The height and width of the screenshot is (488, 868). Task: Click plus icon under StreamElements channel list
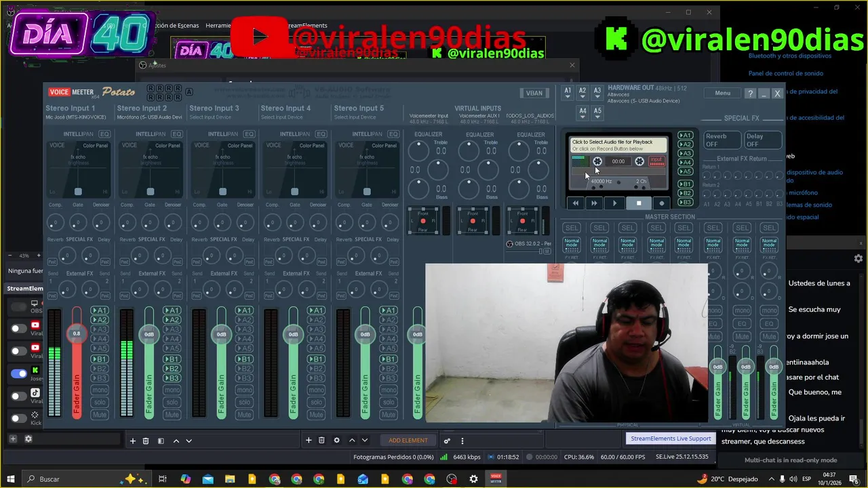pos(12,439)
